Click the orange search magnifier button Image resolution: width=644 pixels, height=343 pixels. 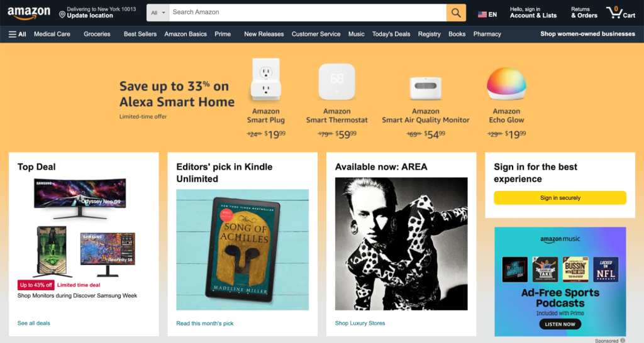[x=456, y=12]
